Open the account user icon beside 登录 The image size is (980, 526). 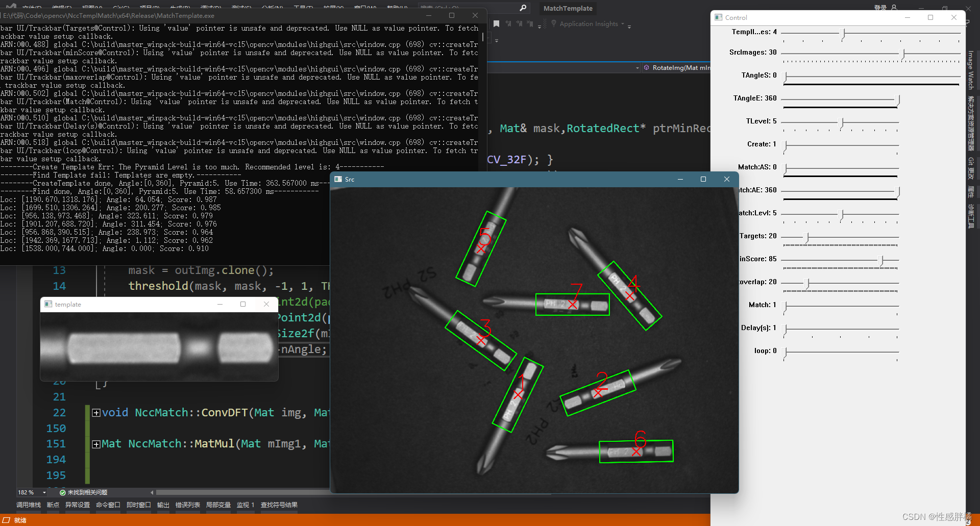[x=894, y=8]
